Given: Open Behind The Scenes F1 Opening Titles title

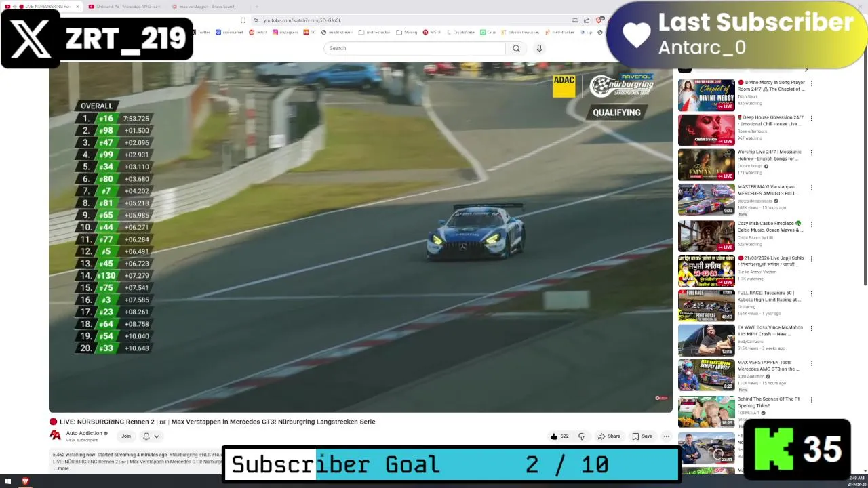Looking at the screenshot, I should [769, 402].
